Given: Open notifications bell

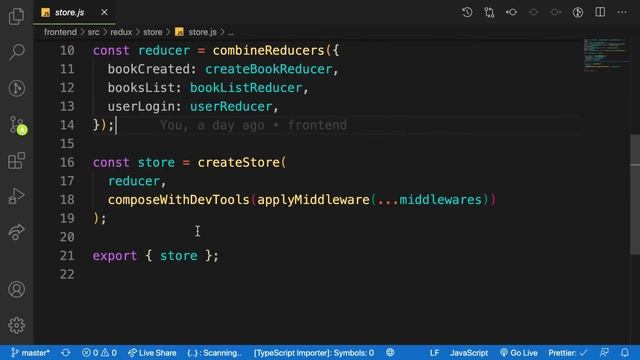Looking at the screenshot, I should [625, 353].
